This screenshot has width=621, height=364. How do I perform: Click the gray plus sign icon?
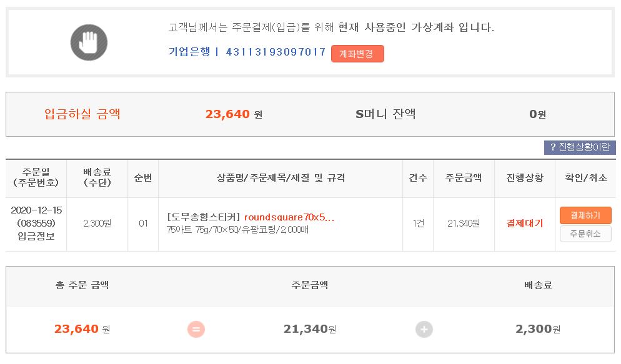pyautogui.click(x=424, y=329)
